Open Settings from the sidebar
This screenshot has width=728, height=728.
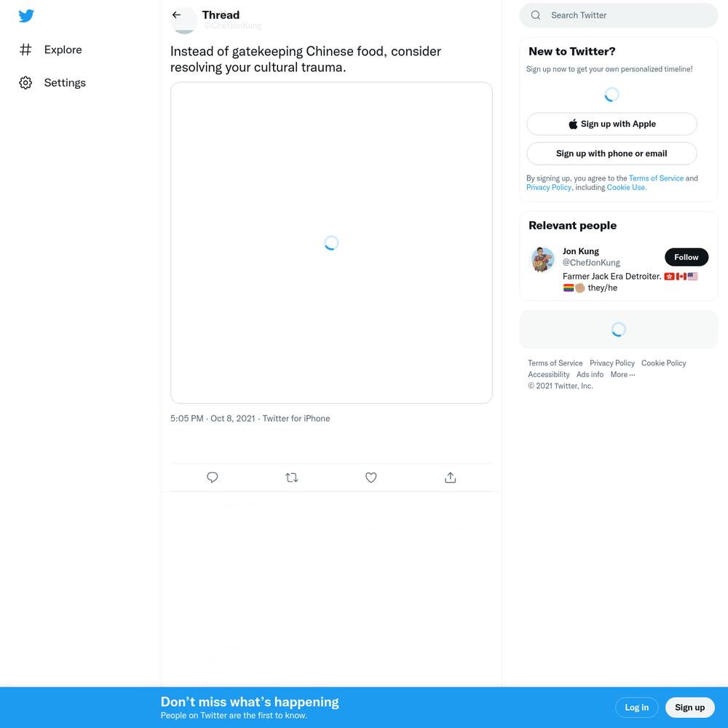point(52,83)
